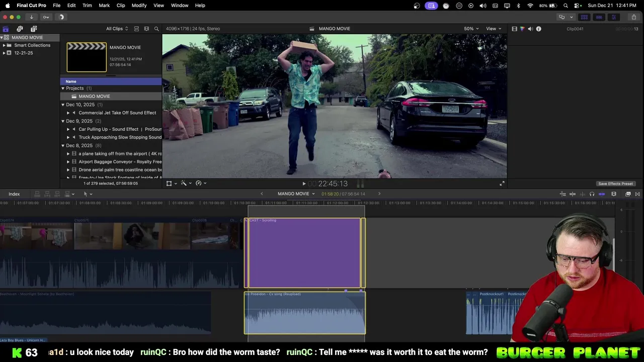Go back in timeline history arrow
Viewport: 644px width, 362px height.
(x=262, y=194)
